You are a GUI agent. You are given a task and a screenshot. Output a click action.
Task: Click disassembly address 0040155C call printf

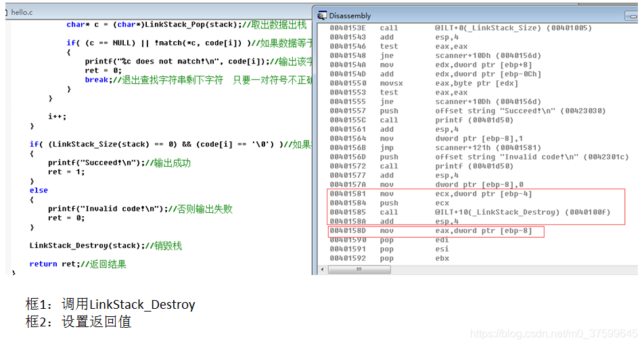point(421,120)
